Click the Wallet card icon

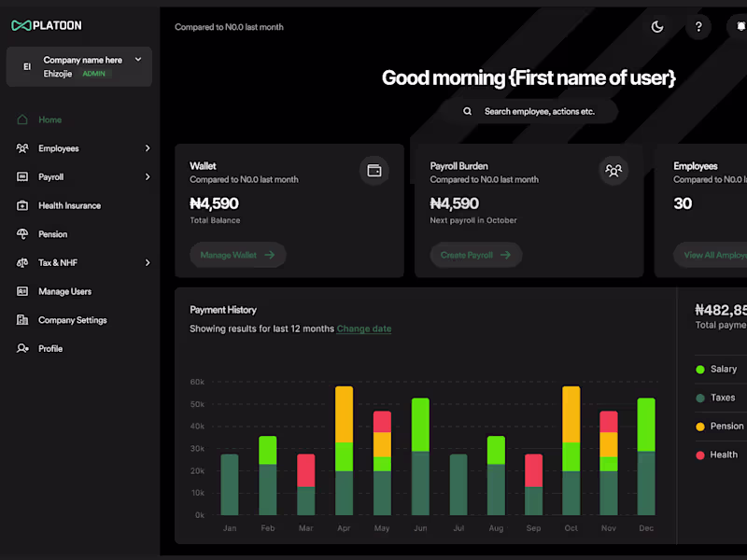pos(374,171)
